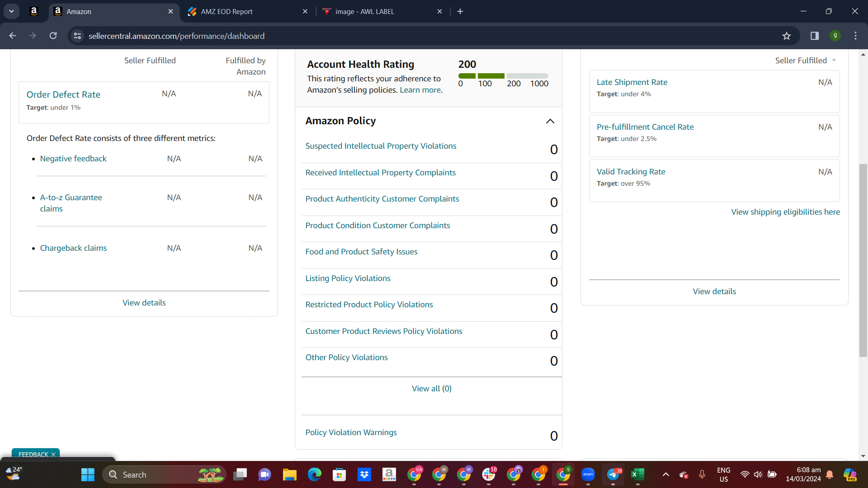868x488 pixels.
Task: Click Learn more about Account Health Rating
Action: [x=420, y=90]
